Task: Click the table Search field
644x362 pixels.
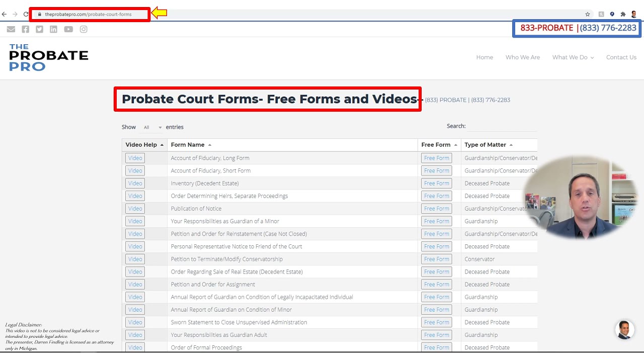Action: pyautogui.click(x=502, y=126)
